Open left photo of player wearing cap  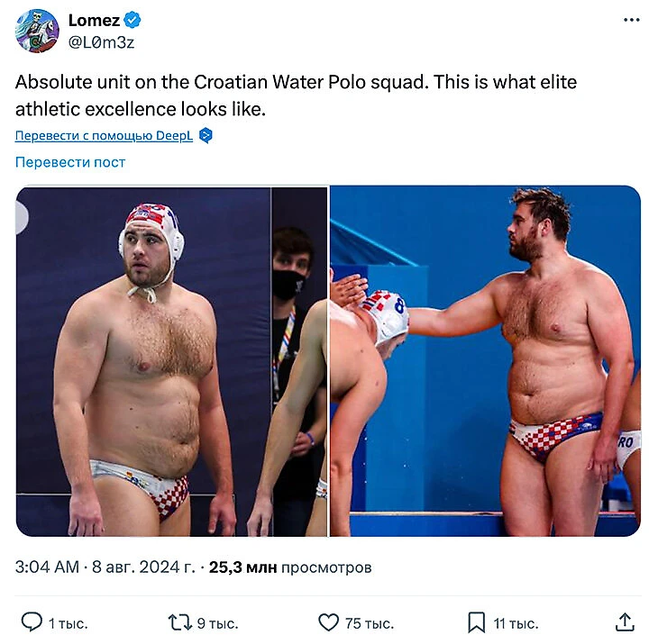pyautogui.click(x=171, y=360)
